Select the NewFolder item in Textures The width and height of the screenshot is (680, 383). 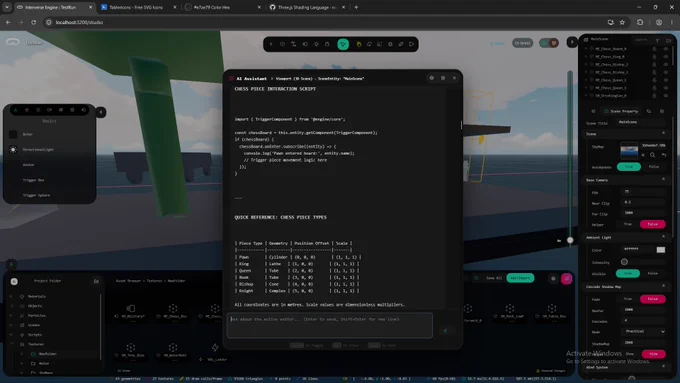click(x=48, y=354)
